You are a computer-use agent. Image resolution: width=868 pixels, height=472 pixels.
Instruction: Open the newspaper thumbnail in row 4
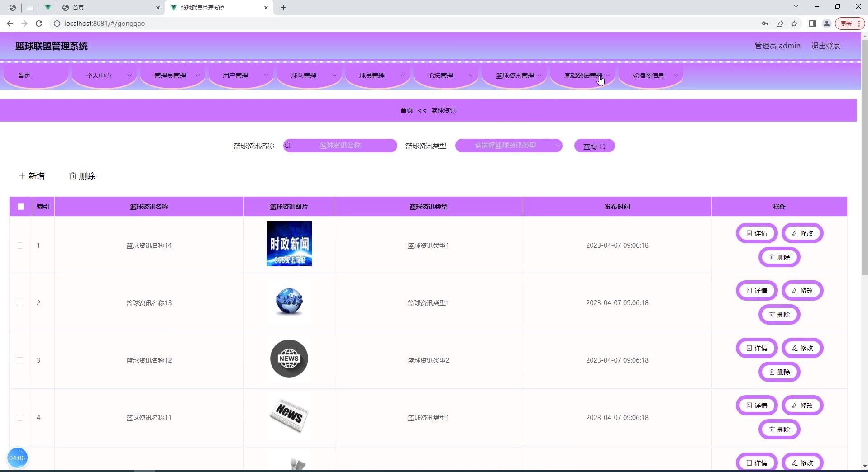click(x=289, y=416)
